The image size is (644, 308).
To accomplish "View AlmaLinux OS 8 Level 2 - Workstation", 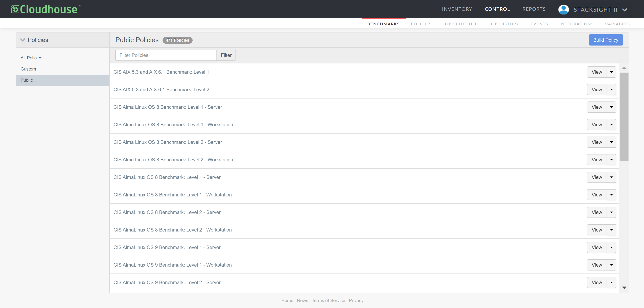I will coord(597,230).
